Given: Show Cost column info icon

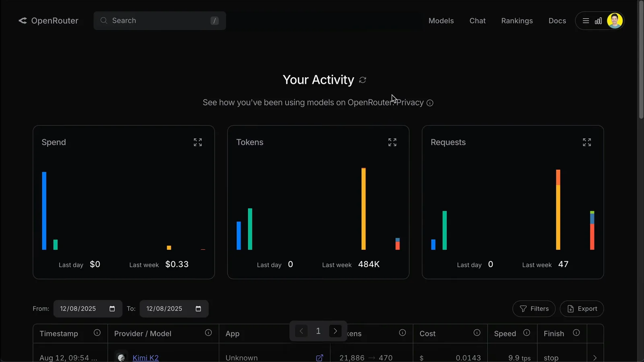Looking at the screenshot, I should pyautogui.click(x=477, y=333).
